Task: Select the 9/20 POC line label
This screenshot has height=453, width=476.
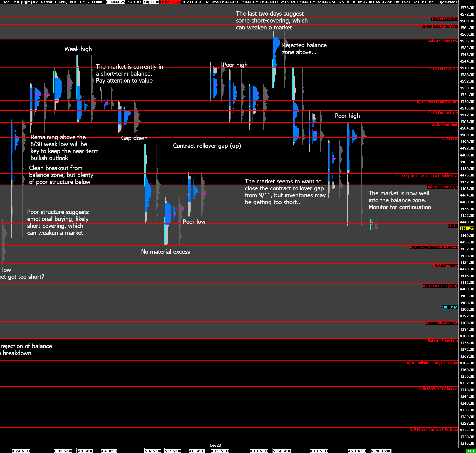Action: [449, 139]
